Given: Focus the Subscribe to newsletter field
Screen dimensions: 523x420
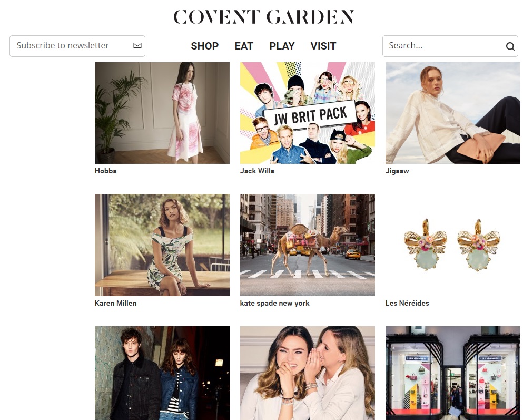Looking at the screenshot, I should pos(77,46).
